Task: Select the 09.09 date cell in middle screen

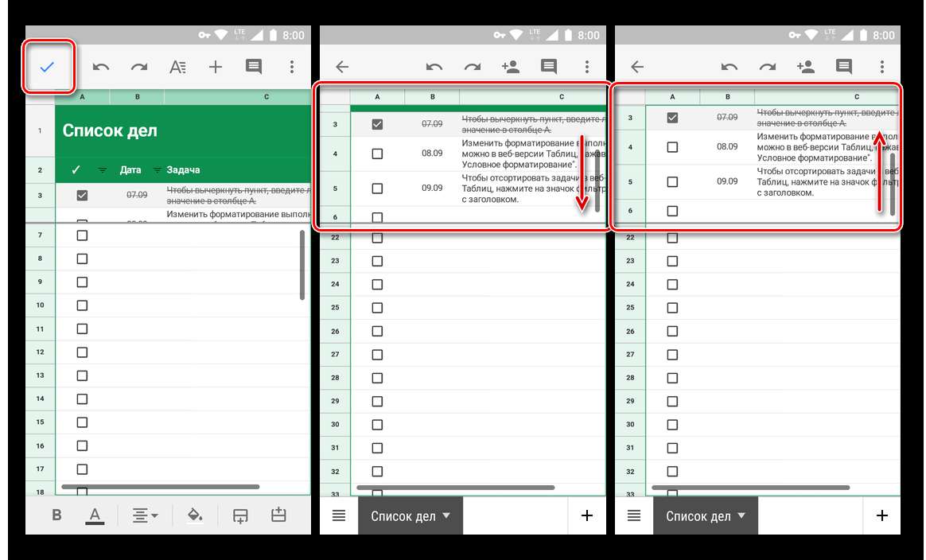Action: point(432,188)
